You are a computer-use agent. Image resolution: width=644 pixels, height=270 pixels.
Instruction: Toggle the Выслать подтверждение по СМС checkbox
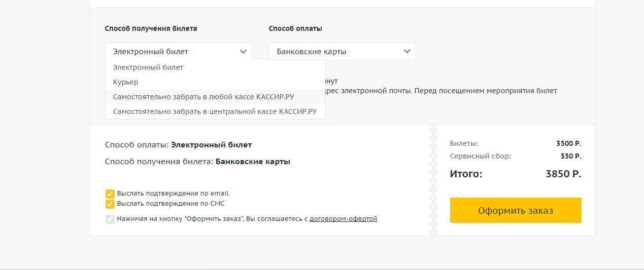point(110,204)
